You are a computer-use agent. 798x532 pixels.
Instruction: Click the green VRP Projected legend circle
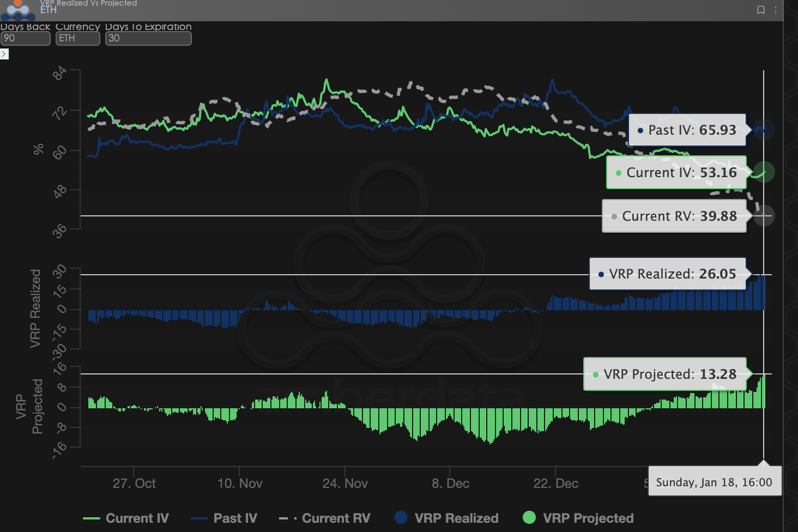529,517
